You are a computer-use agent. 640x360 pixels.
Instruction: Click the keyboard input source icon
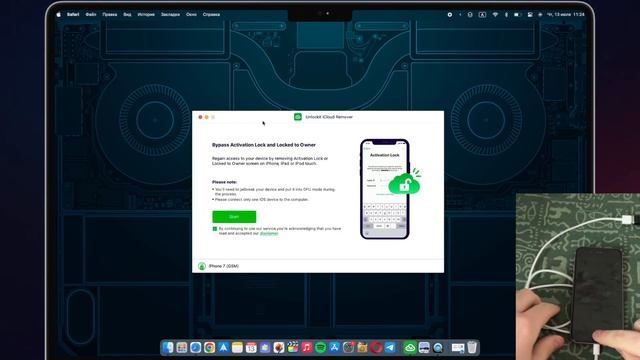(482, 14)
